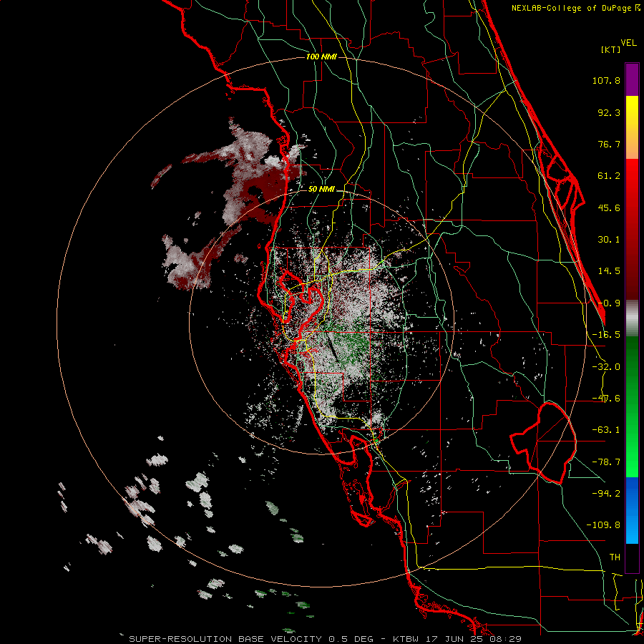Image resolution: width=644 pixels, height=644 pixels.
Task: Click the -16.5 value on velocity scale
Action: point(606,335)
